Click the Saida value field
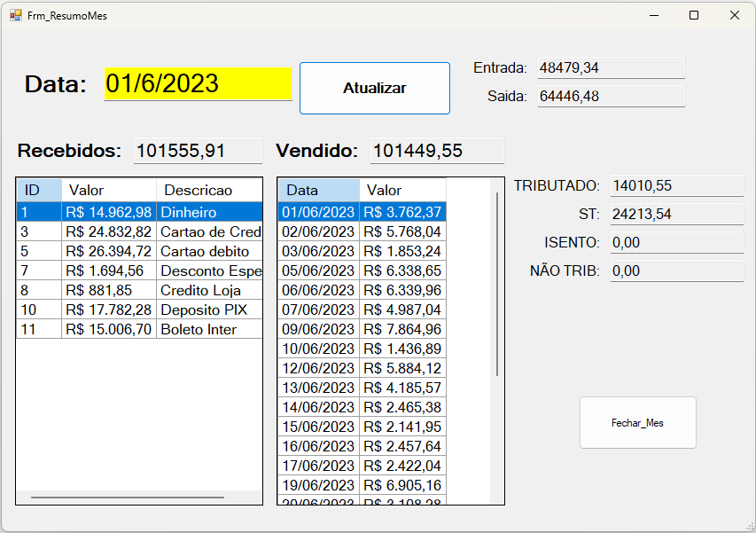Screen dimensions: 756x533 pos(611,96)
